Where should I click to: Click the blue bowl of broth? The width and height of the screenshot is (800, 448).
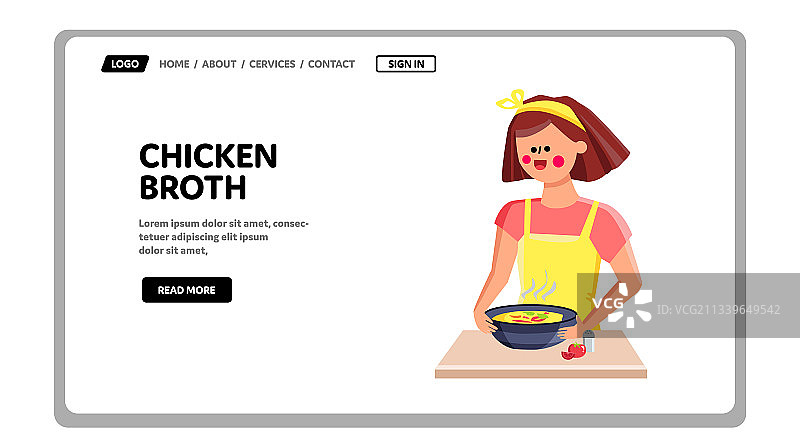coord(531,327)
